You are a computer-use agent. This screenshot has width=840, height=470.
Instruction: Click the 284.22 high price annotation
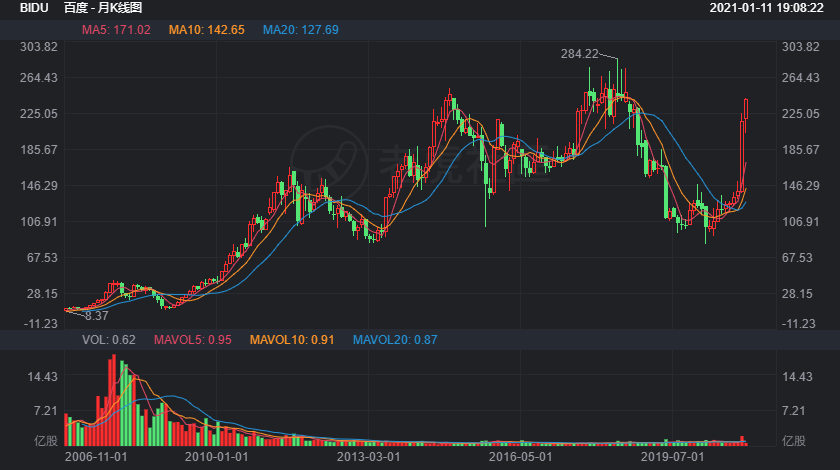point(580,54)
